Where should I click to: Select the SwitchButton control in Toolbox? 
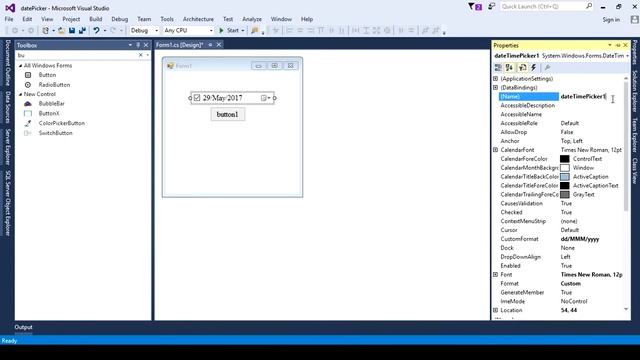pos(56,133)
